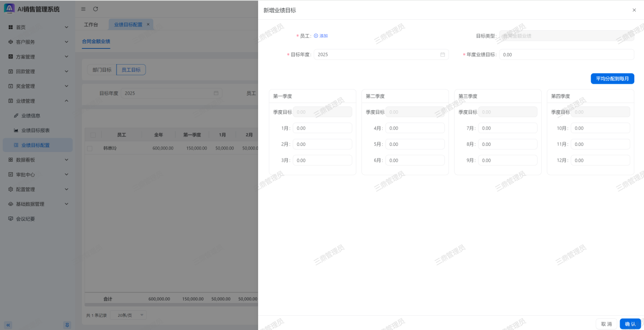Click the 年度业绩目标 input field
The height and width of the screenshot is (330, 644).
coord(566,54)
